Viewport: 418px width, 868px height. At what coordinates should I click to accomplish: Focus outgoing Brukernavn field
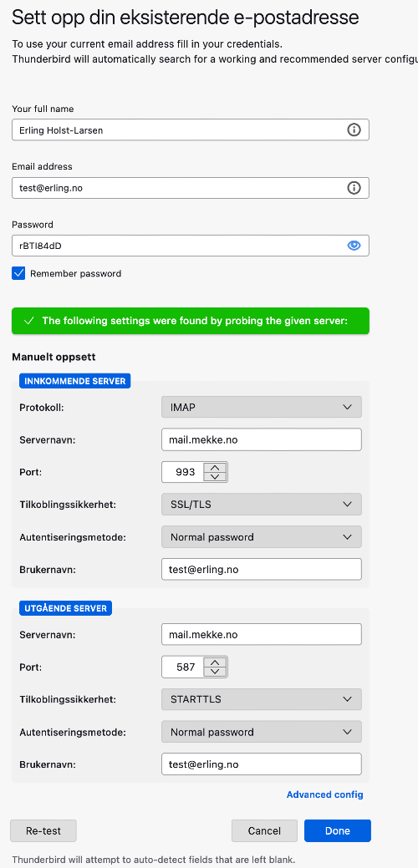coord(262,764)
